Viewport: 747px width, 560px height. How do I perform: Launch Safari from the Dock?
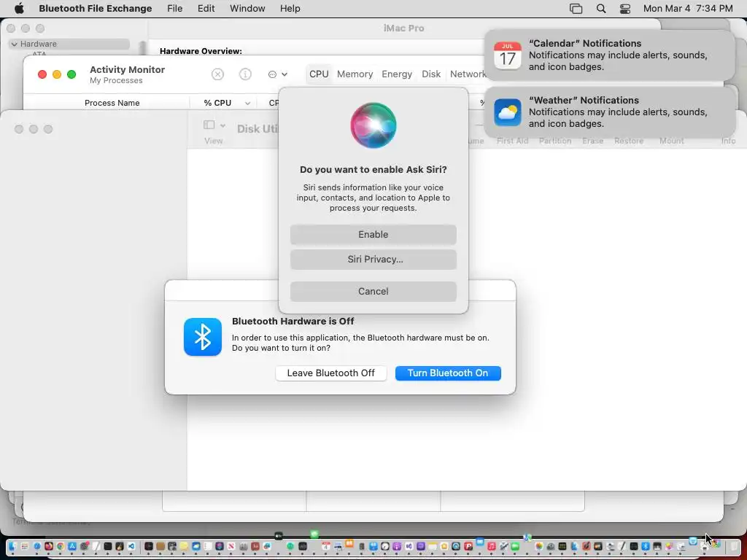pyautogui.click(x=36, y=545)
